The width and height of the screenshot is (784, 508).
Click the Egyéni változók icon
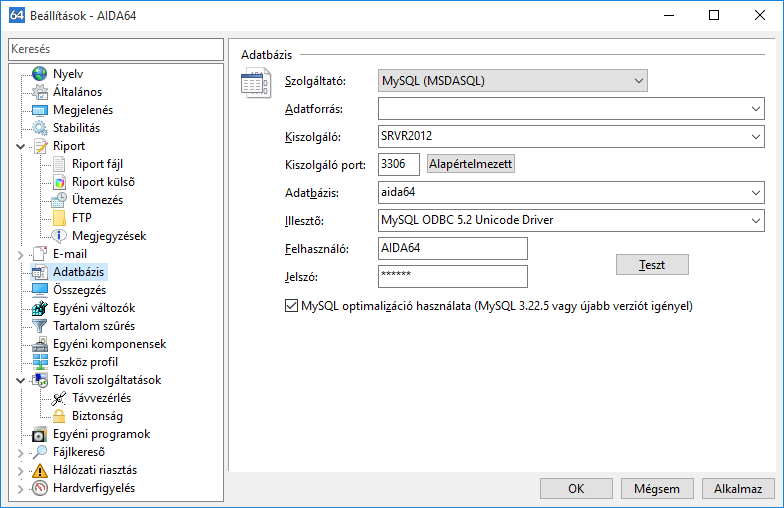[x=40, y=308]
